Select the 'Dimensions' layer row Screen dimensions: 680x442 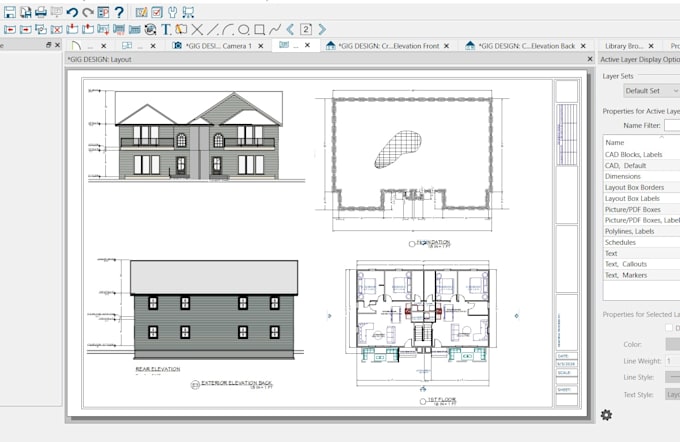[x=641, y=176]
